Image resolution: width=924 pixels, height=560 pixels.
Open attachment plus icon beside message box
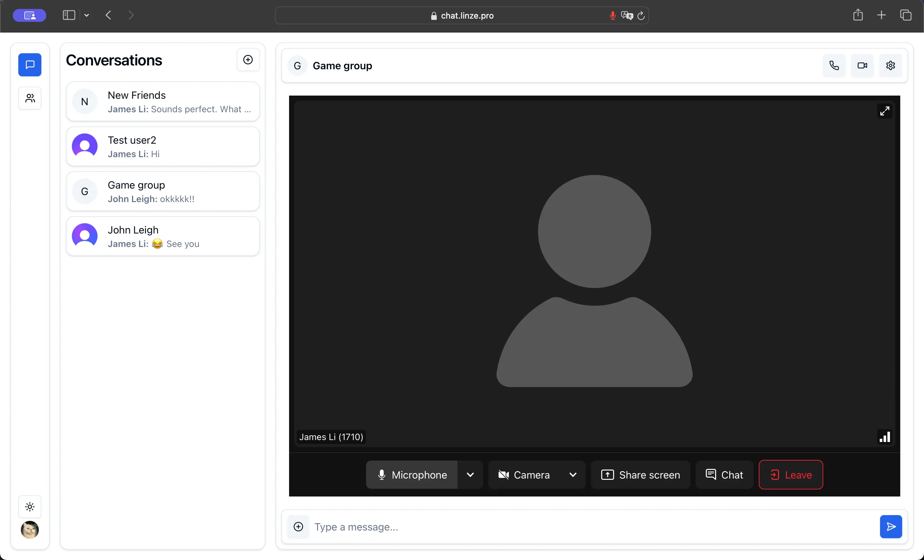coord(298,527)
